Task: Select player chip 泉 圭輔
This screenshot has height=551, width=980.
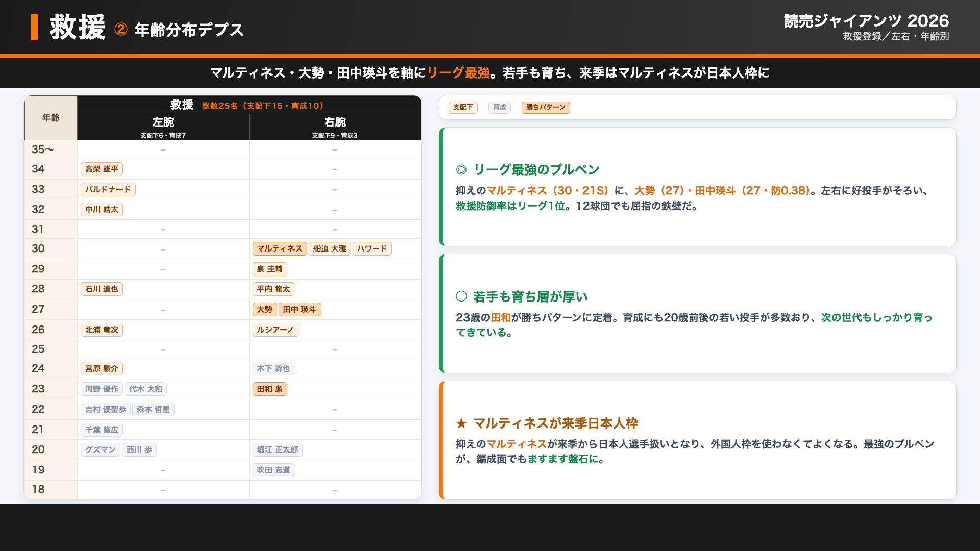Action: (x=269, y=269)
